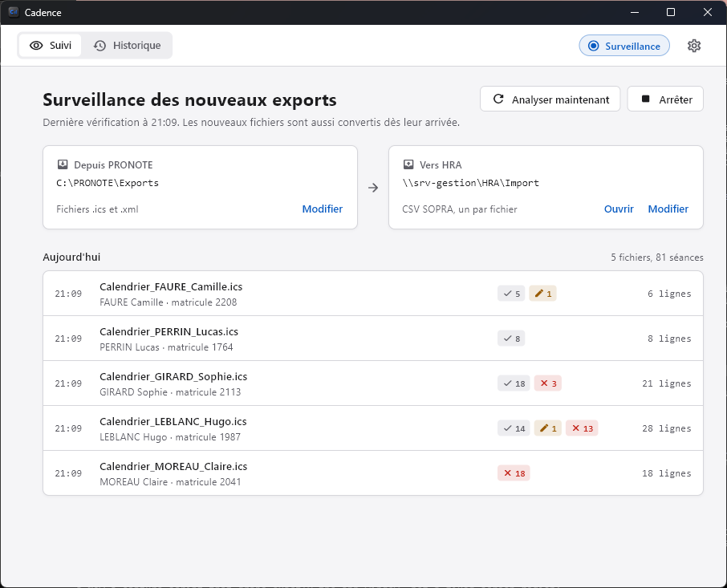Open settings gear icon

coord(693,46)
